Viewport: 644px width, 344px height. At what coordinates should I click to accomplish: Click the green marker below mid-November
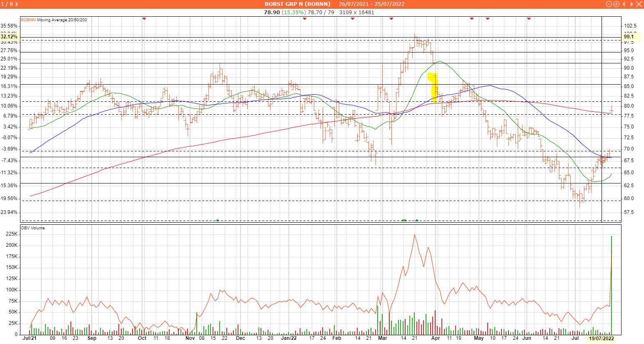(218, 220)
